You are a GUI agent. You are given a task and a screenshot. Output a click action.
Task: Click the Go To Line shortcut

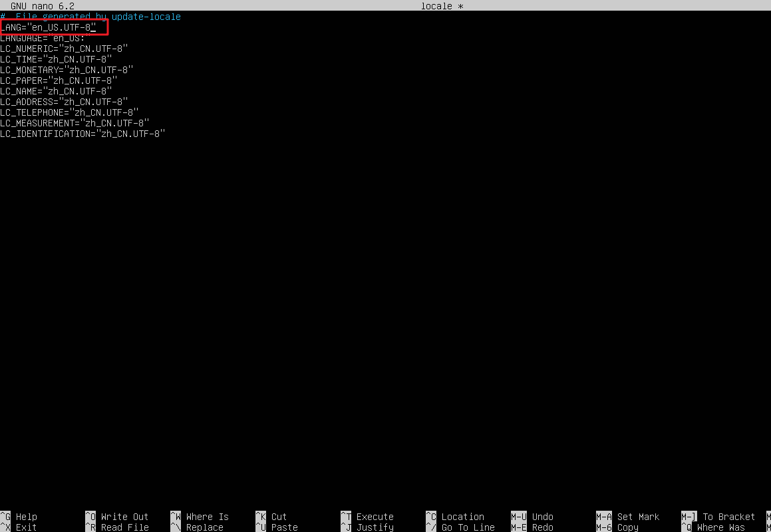click(468, 527)
